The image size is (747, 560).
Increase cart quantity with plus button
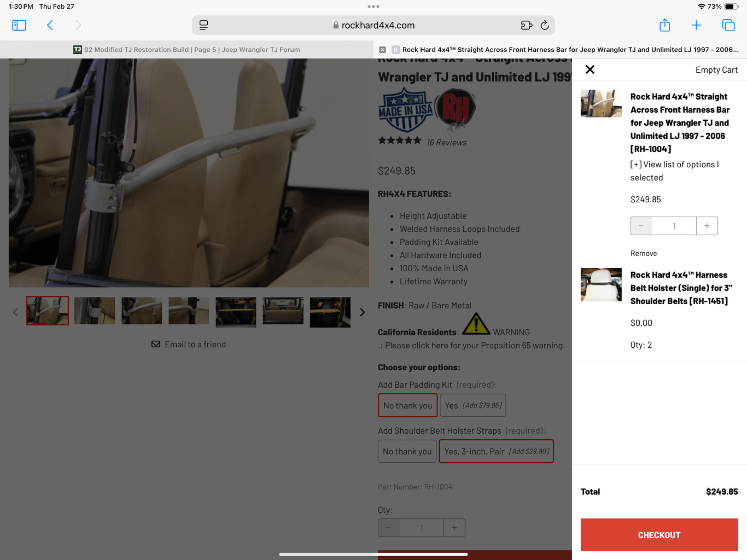click(706, 226)
